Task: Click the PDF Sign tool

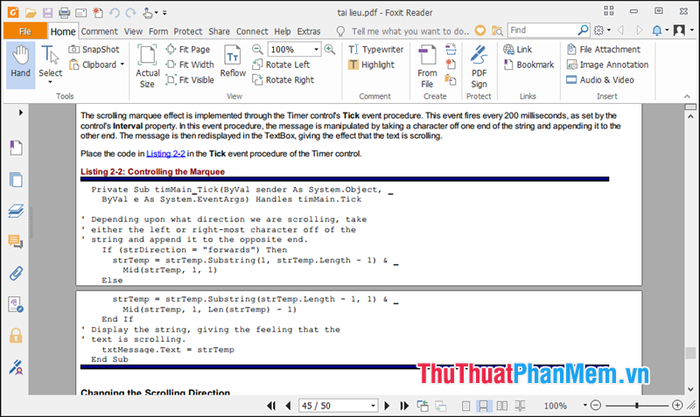Action: point(479,64)
